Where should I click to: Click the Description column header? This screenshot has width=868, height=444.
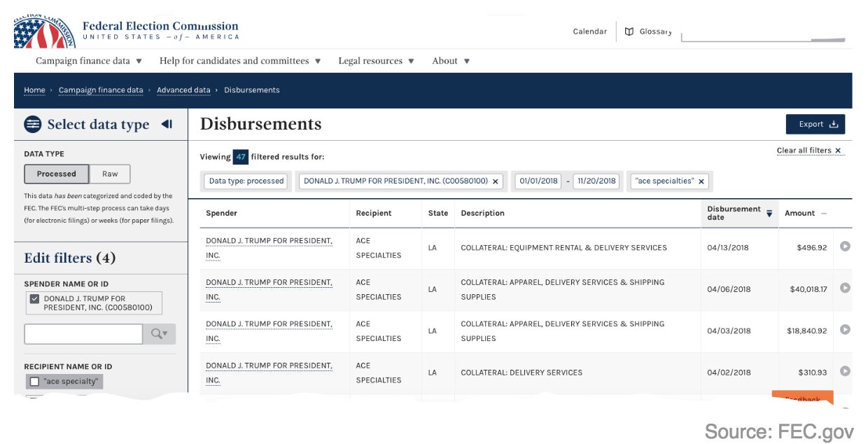click(483, 213)
